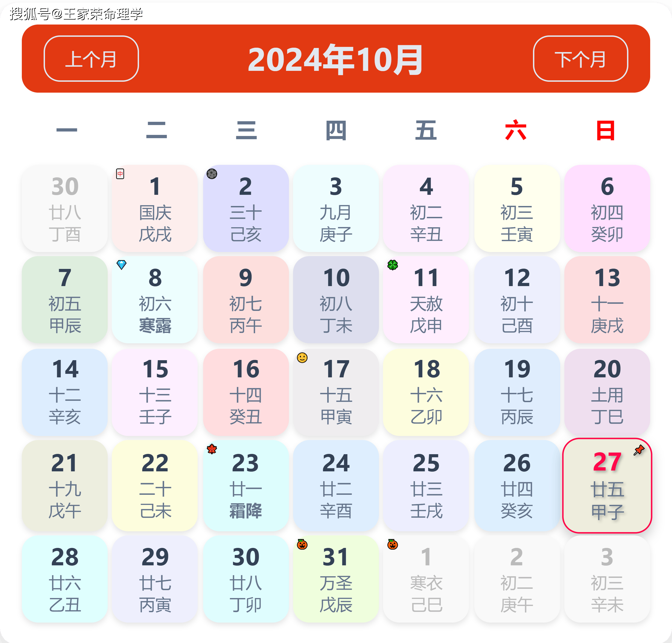Viewport: 672px width, 643px height.
Task: Click the maple leaf icon on October 23
Action: [x=212, y=449]
